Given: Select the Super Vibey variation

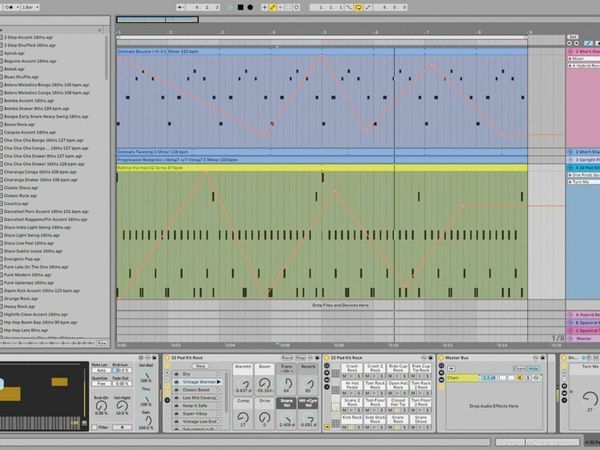Looking at the screenshot, I should click(x=197, y=414).
